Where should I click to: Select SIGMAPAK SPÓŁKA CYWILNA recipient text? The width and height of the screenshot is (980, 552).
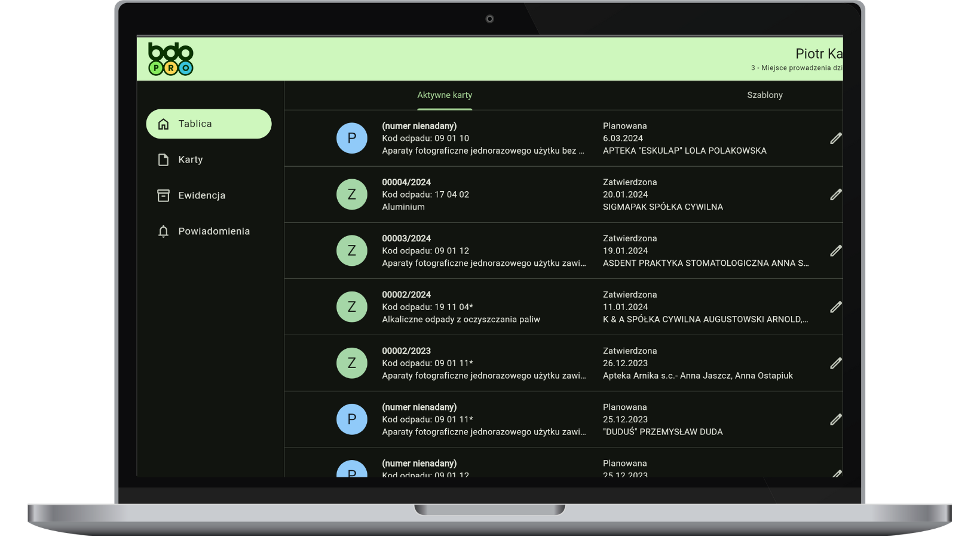(663, 207)
